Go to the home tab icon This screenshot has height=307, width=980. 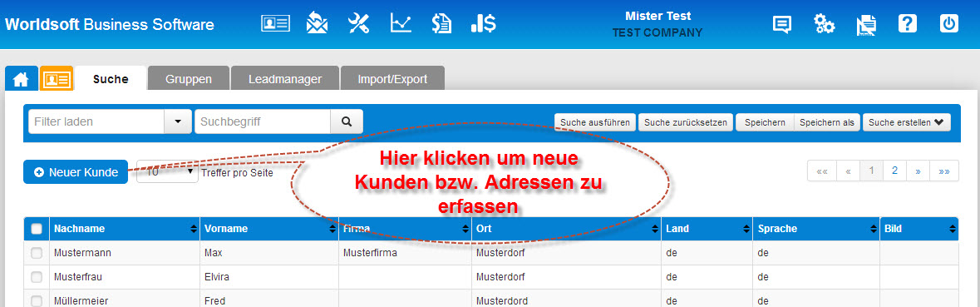22,79
